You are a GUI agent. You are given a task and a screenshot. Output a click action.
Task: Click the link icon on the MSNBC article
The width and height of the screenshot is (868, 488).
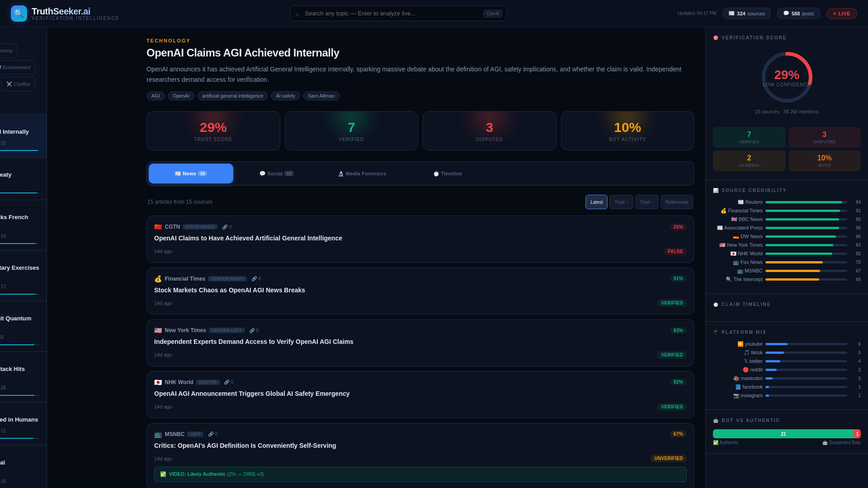(x=211, y=434)
